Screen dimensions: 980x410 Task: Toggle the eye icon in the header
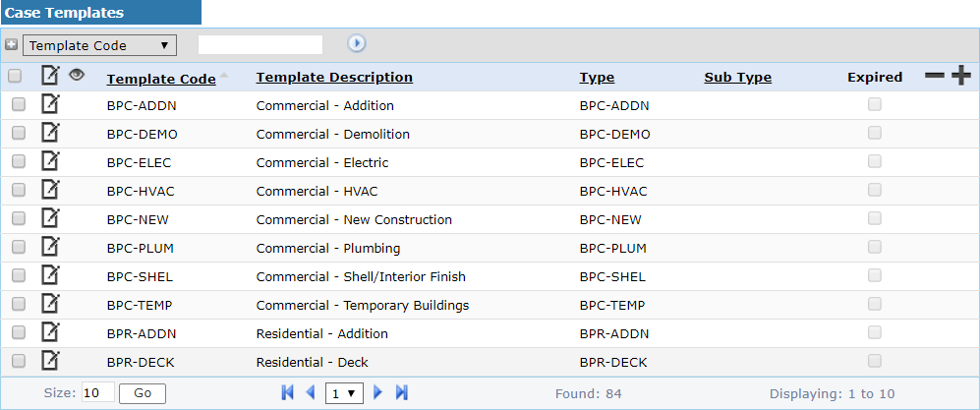(77, 75)
